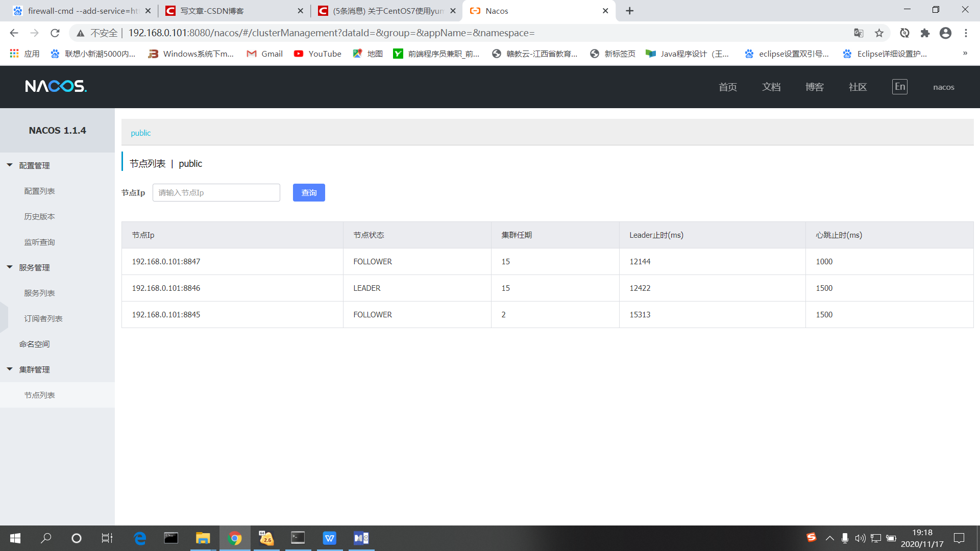Open 文档 link in Nacos header
980x551 pixels.
pos(771,87)
